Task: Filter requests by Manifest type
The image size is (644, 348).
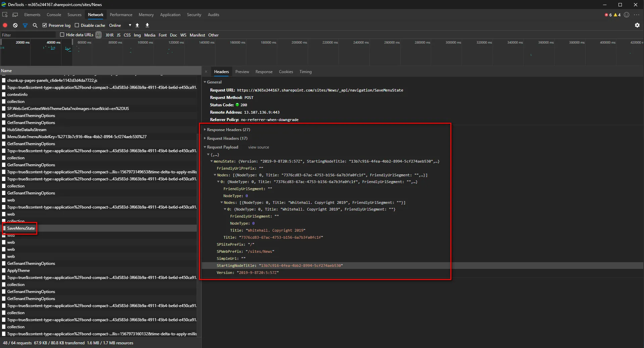Action: coord(197,35)
